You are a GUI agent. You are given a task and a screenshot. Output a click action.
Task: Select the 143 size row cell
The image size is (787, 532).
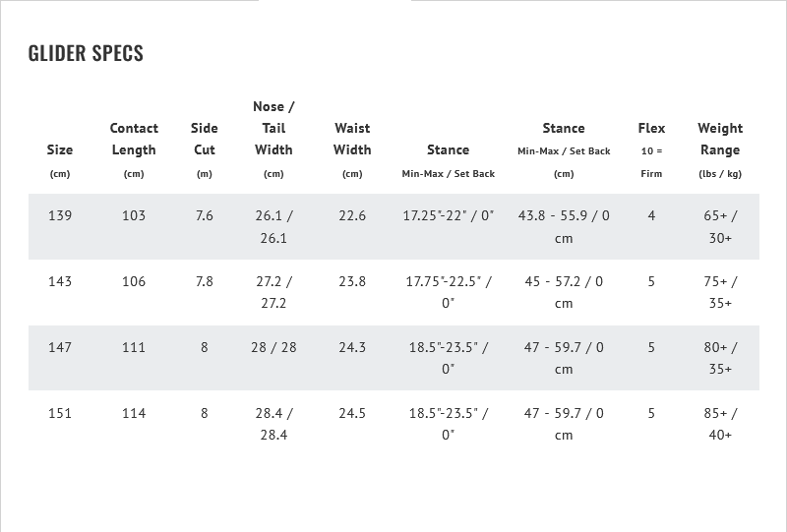(x=60, y=281)
